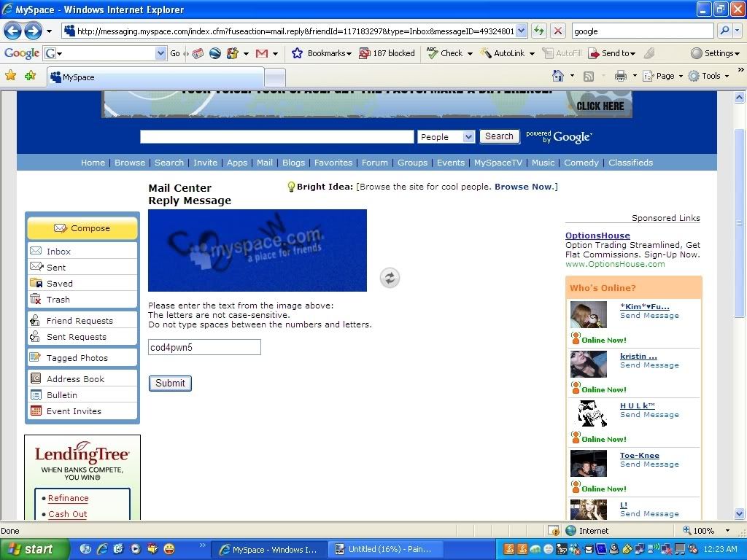Click the captcha text input field
The image size is (747, 560).
[x=204, y=347]
